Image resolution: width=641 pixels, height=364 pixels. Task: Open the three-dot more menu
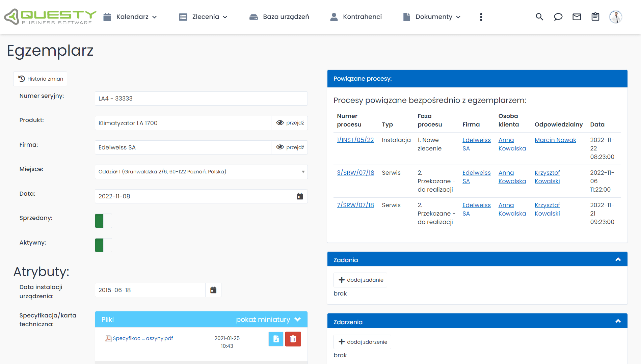click(x=481, y=17)
